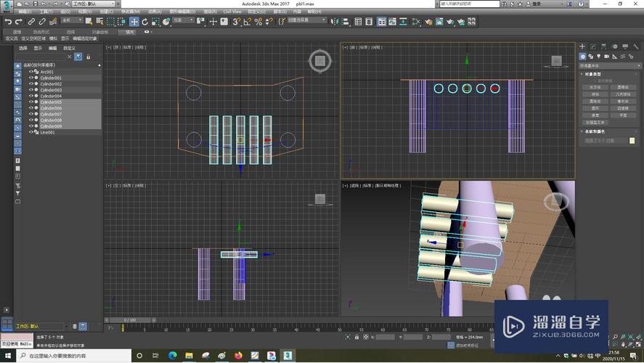Viewport: 644px width, 363px height.
Task: Click the Unlink Selection tool
Action: [42, 22]
